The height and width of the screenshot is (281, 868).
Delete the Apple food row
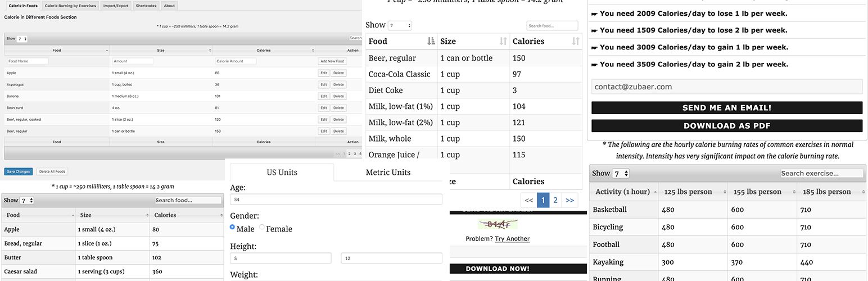(338, 73)
